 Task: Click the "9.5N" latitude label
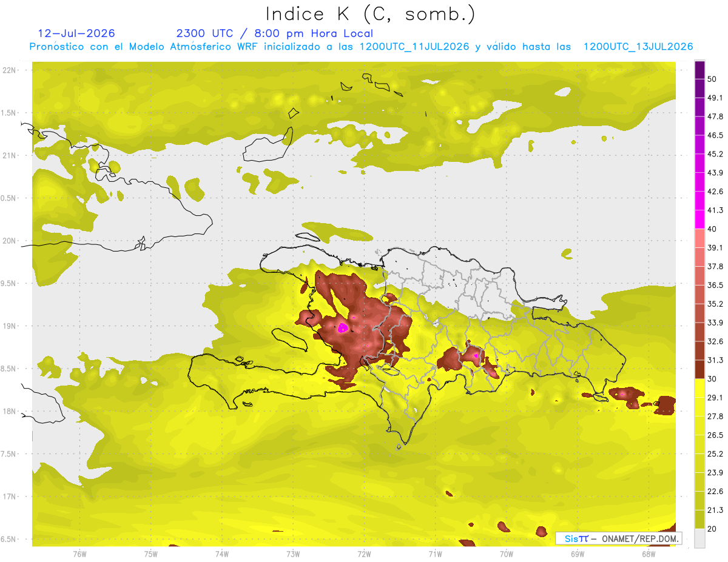[9, 283]
